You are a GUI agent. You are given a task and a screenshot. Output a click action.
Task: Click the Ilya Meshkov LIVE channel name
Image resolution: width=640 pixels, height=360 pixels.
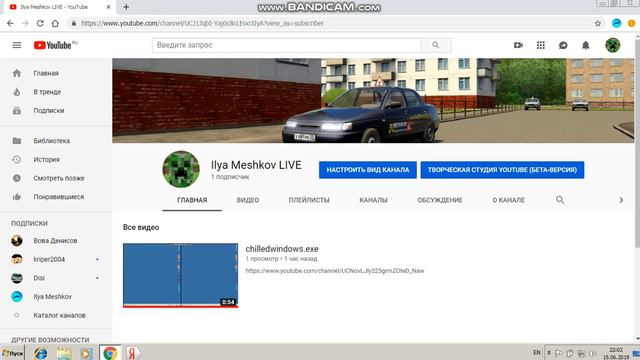(256, 165)
